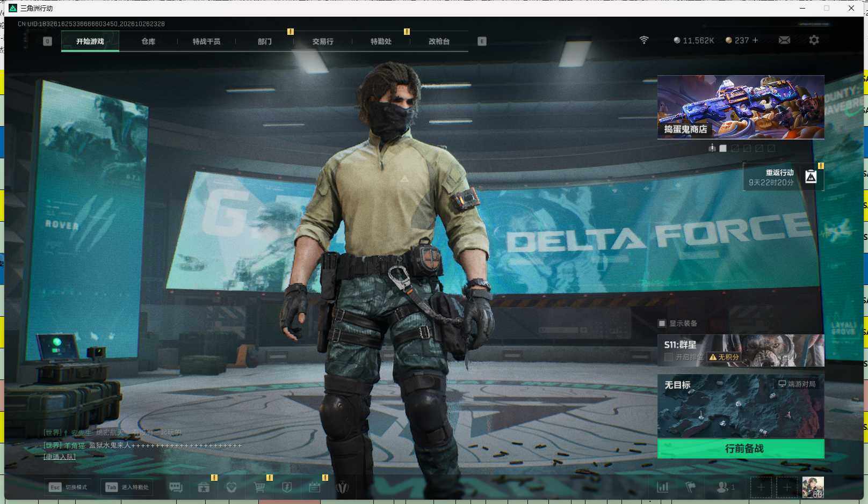Screen dimensions: 868x504
Task: Toggle the 显示装备 checkbox
Action: [662, 323]
